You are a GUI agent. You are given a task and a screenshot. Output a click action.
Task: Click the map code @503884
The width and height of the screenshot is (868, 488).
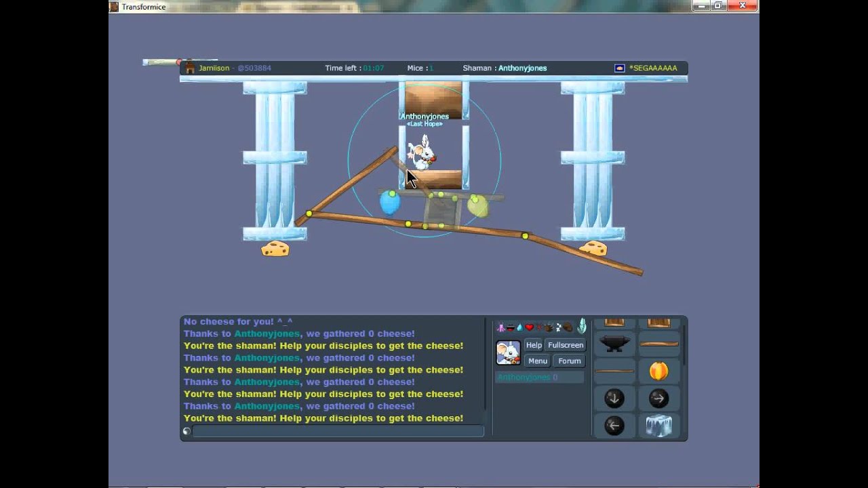pyautogui.click(x=254, y=68)
